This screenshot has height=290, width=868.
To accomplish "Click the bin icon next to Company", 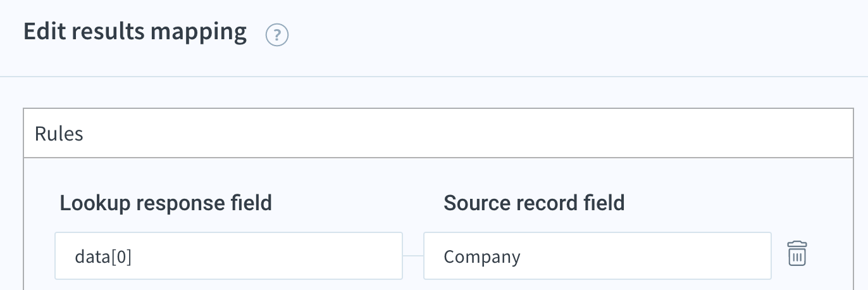I will pos(797,253).
